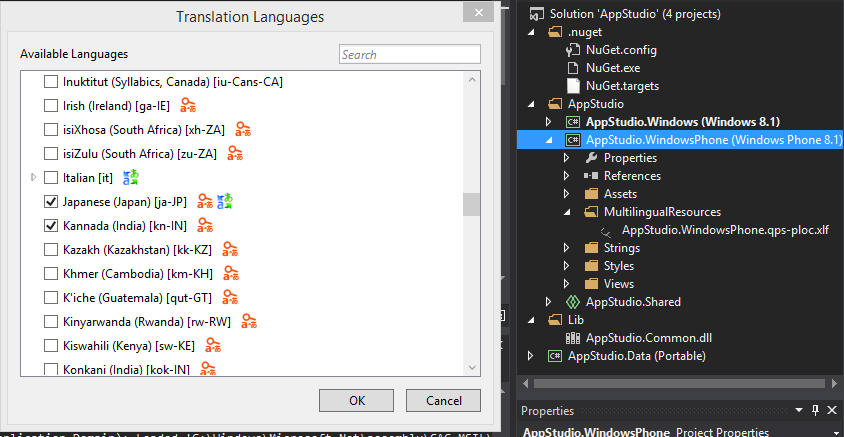Click the Properties wrench icon in Solution Explorer
The width and height of the screenshot is (844, 437).
591,158
